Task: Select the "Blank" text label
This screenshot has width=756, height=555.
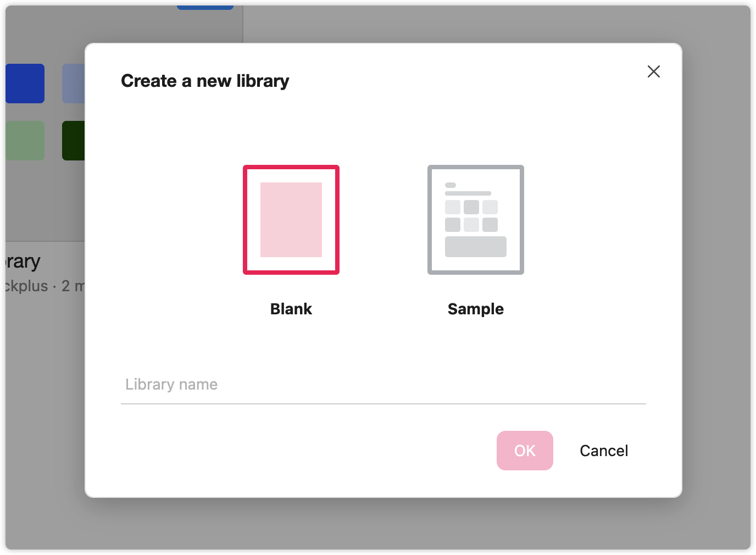Action: tap(291, 309)
